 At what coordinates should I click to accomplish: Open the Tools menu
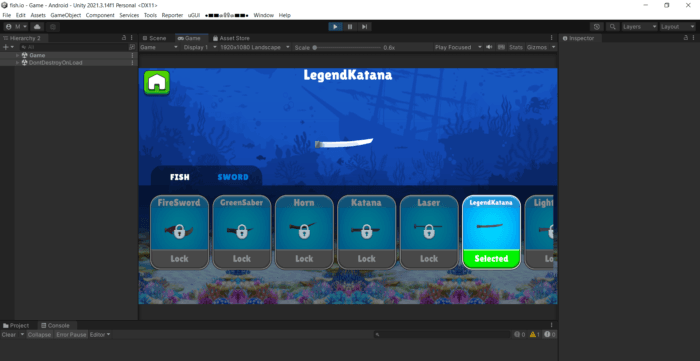(150, 15)
